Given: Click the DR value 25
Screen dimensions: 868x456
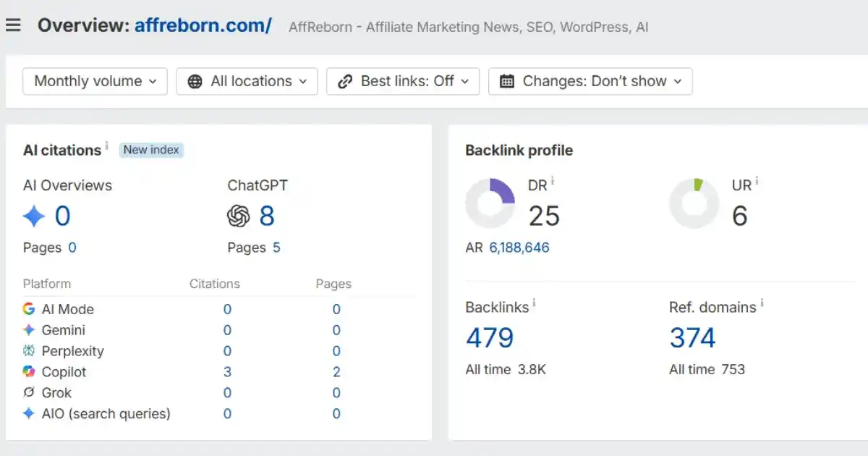Looking at the screenshot, I should pos(544,216).
